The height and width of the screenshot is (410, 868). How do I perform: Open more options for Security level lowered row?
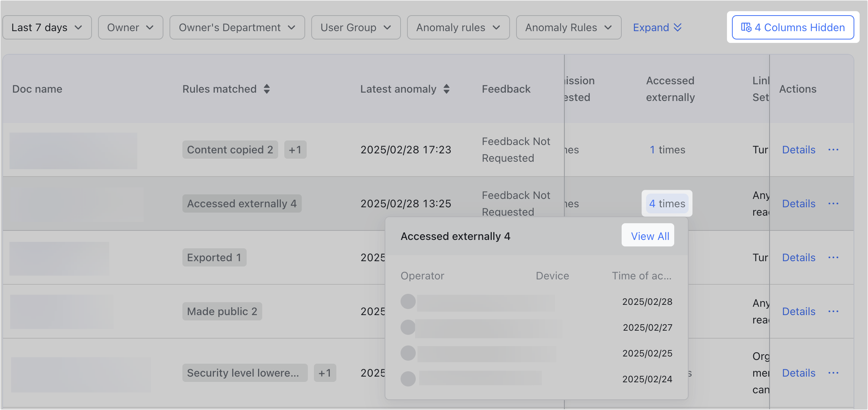pos(833,373)
